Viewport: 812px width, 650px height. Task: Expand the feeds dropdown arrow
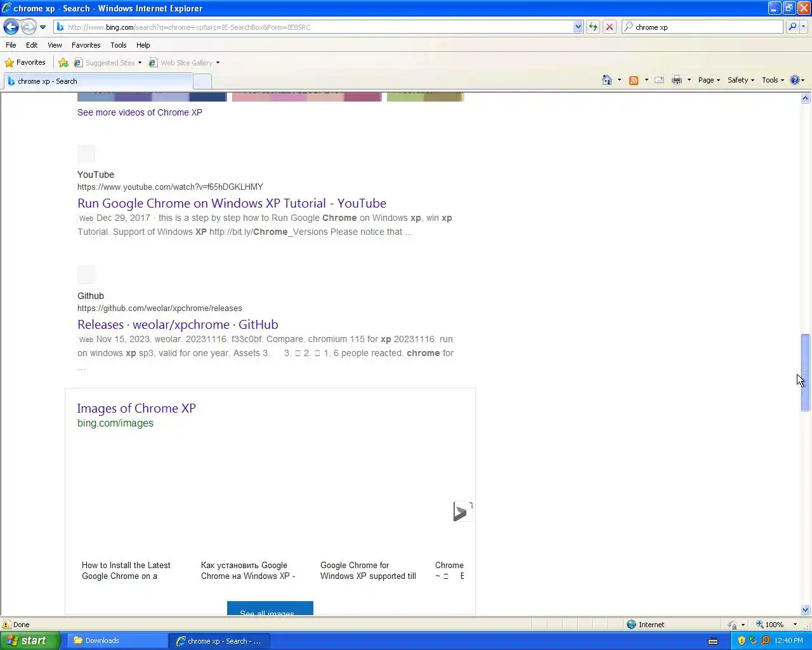coord(646,80)
